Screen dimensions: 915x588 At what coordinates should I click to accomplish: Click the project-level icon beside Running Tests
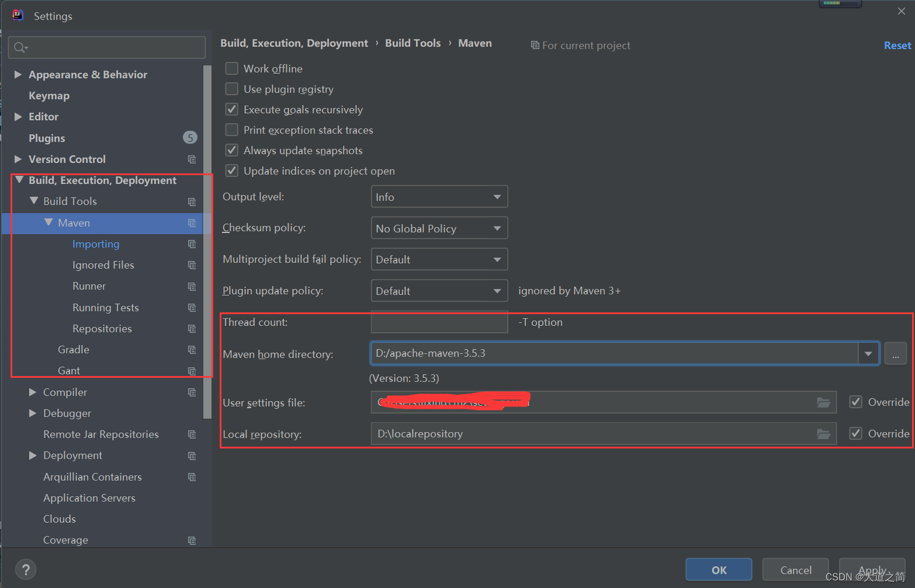tap(192, 308)
